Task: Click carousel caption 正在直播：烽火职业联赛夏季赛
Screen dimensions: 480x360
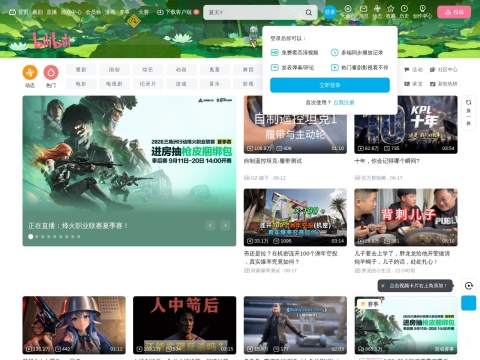Action: coord(78,226)
